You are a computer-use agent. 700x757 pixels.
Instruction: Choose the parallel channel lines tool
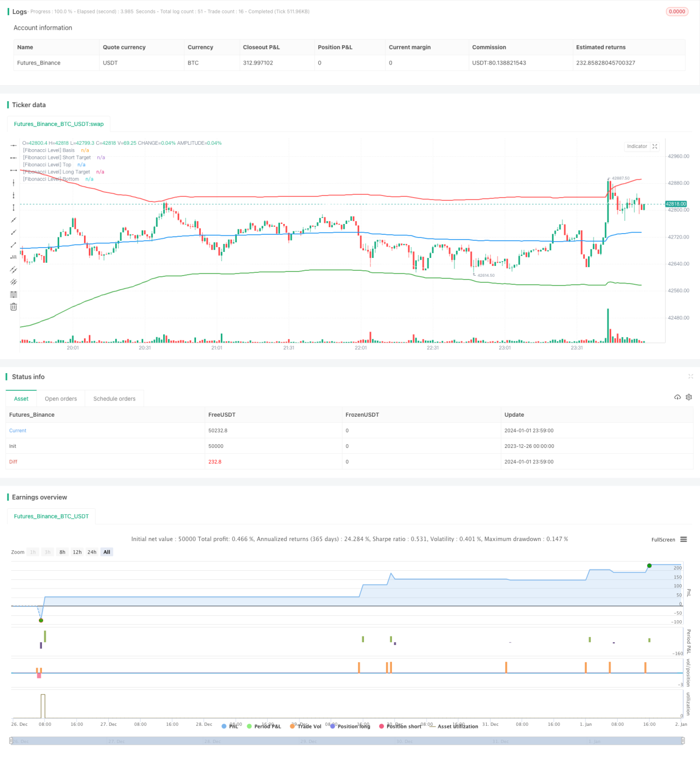point(13,270)
